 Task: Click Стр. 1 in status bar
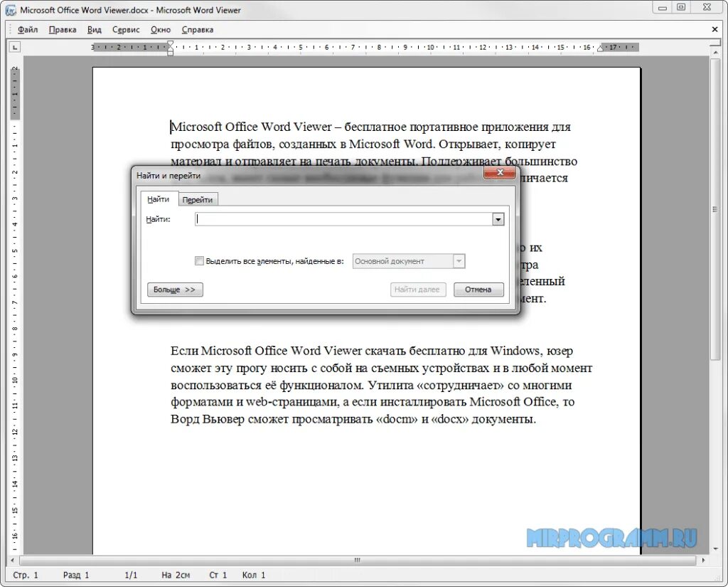click(x=26, y=576)
